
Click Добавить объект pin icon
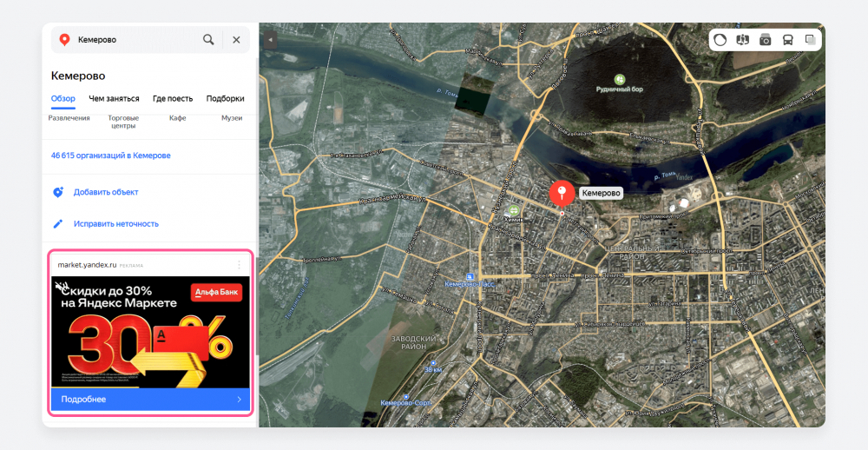click(58, 192)
